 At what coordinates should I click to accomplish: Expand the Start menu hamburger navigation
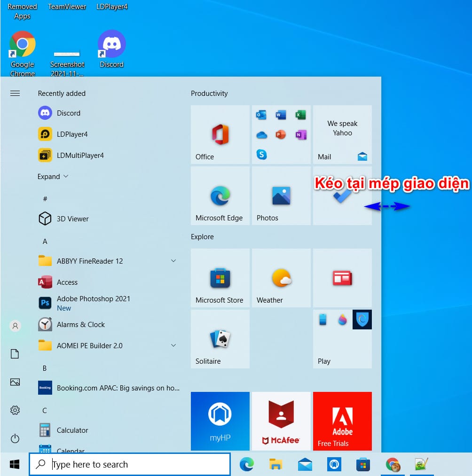pos(15,93)
